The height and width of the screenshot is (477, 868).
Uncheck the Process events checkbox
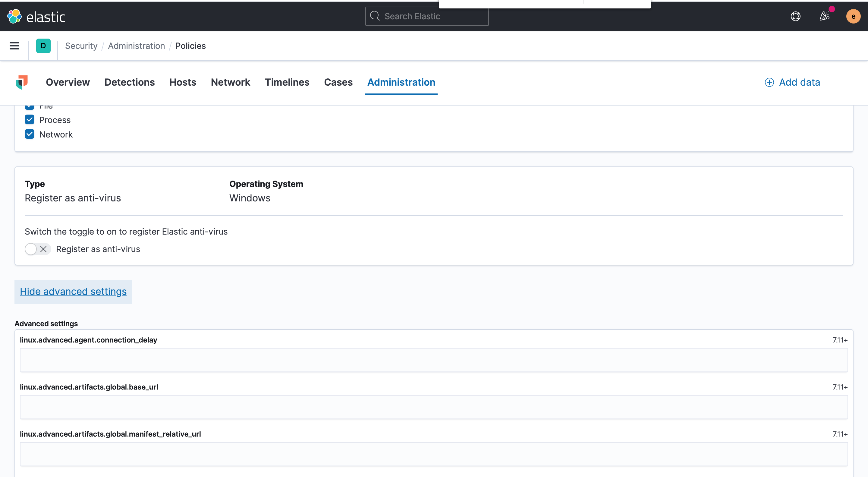30,120
